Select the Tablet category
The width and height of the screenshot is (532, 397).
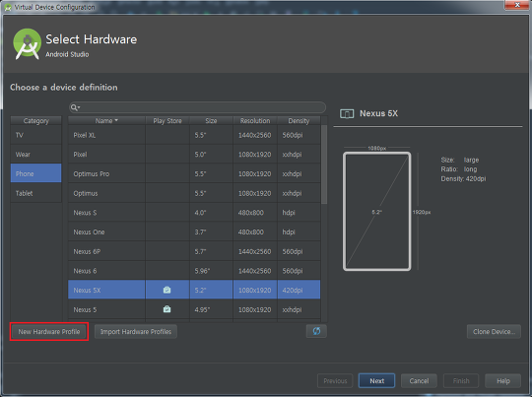[x=36, y=193]
